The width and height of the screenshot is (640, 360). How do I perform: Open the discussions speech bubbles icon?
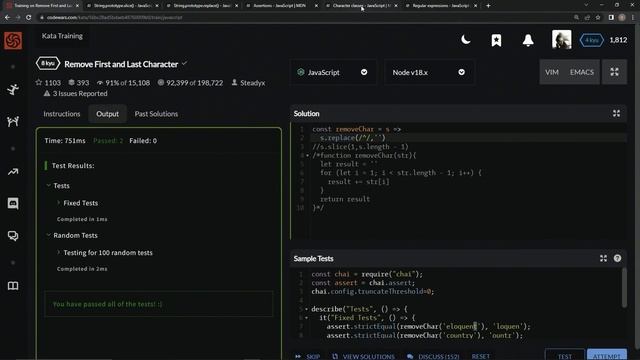point(13,236)
